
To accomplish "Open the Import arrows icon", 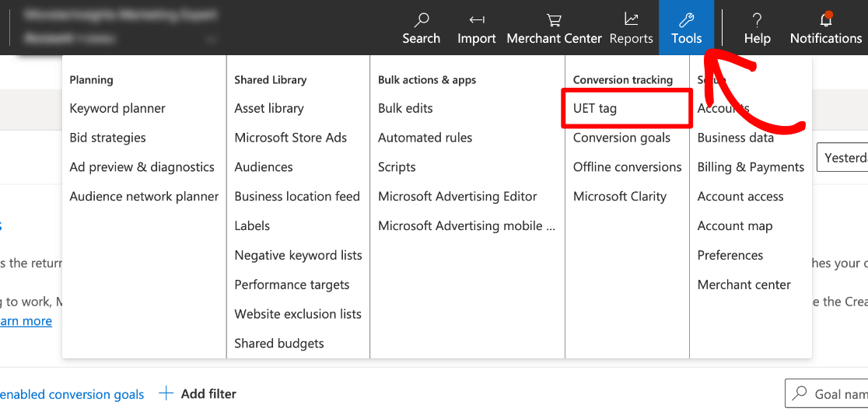I will click(x=477, y=19).
